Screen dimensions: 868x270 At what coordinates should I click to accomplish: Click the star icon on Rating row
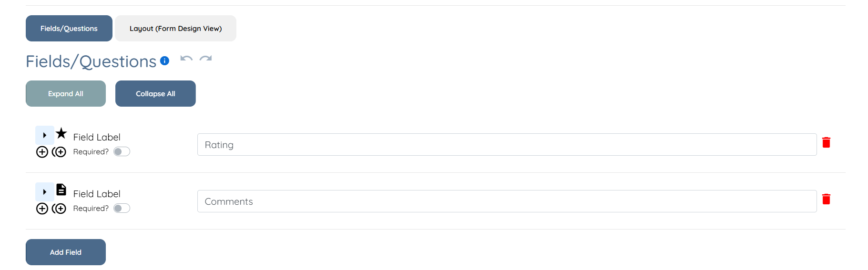(61, 133)
